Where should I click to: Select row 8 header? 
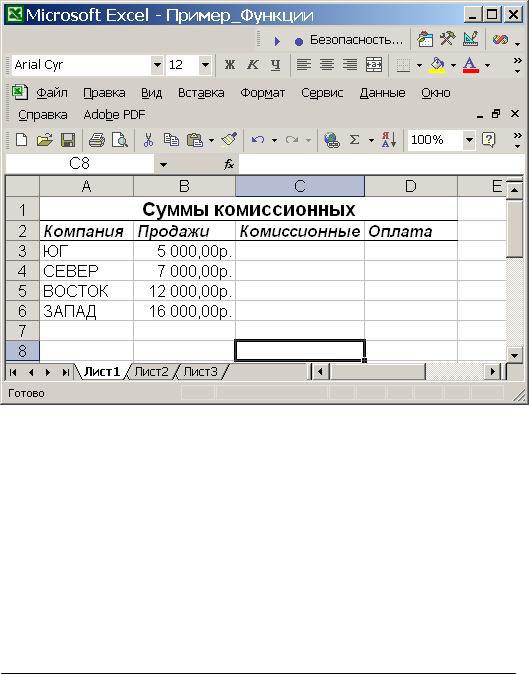22,351
